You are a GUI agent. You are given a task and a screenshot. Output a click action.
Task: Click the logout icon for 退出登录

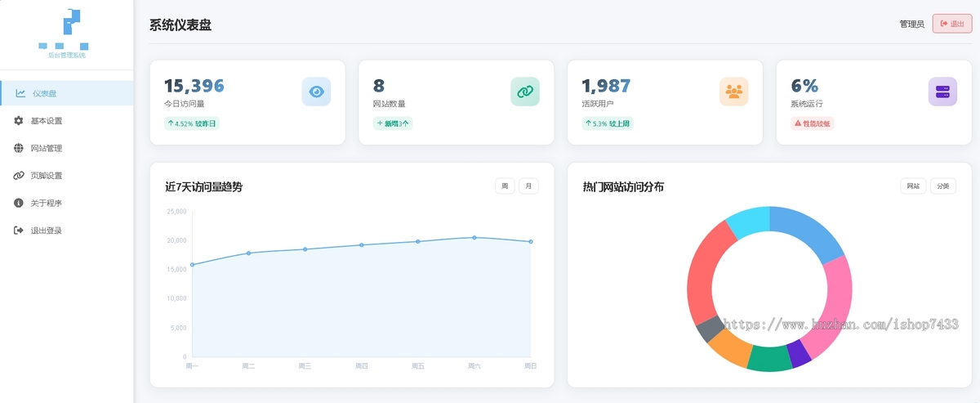[19, 231]
